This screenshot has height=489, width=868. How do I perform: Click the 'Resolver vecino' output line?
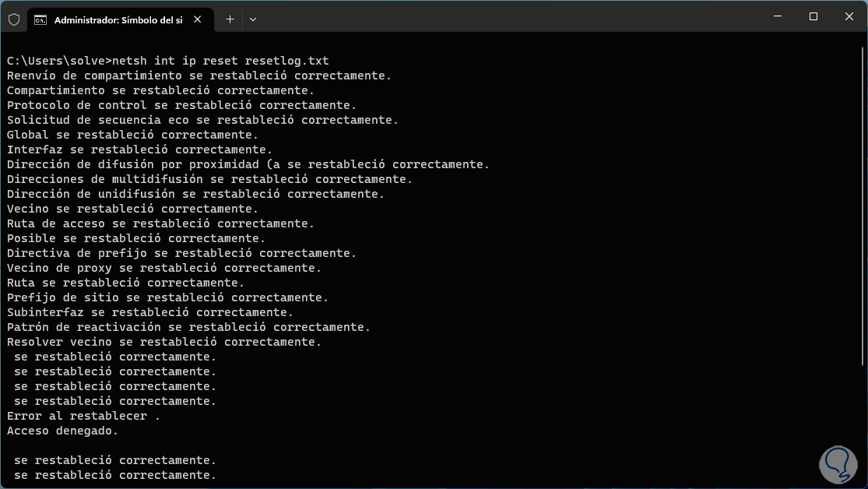point(163,342)
